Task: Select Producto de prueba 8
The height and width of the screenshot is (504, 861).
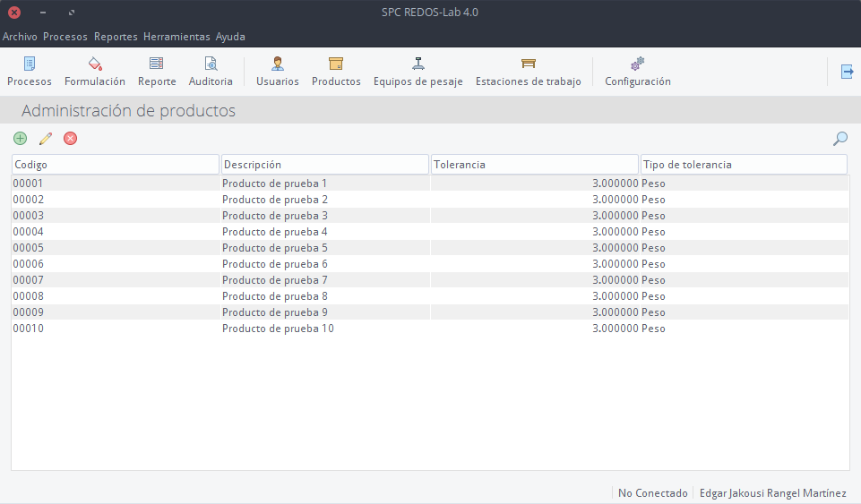Action: 430,296
